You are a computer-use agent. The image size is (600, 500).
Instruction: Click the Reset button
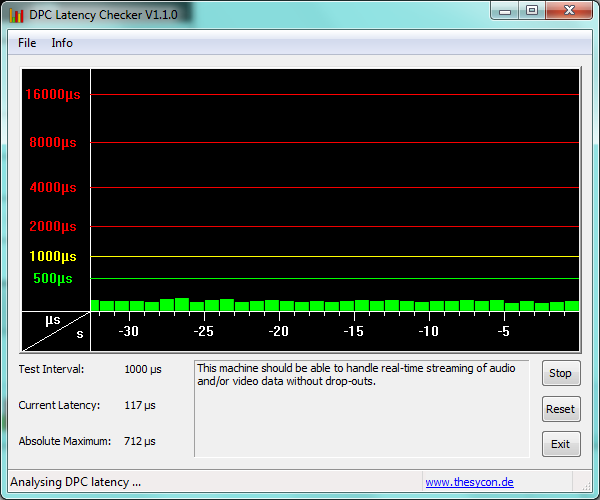point(561,409)
